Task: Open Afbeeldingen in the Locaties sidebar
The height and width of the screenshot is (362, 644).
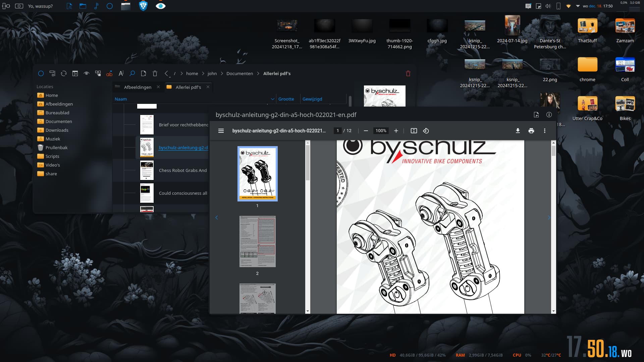Action: point(59,104)
